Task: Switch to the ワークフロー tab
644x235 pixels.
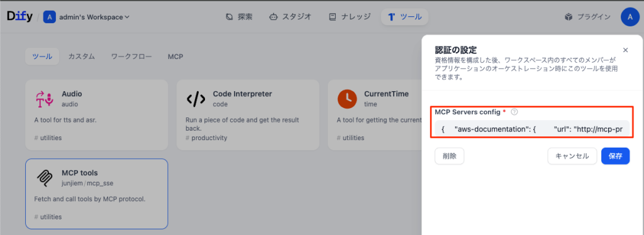Action: point(131,57)
